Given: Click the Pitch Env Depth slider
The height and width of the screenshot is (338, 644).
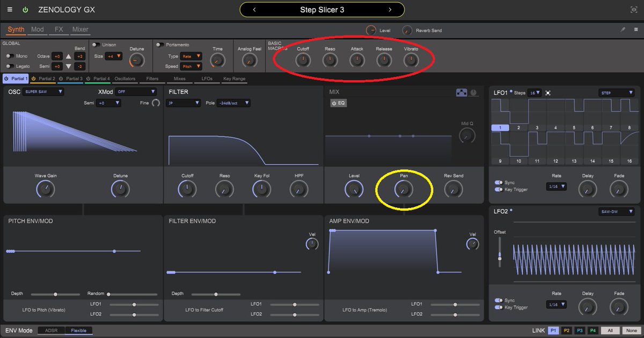Looking at the screenshot, I should pyautogui.click(x=56, y=294).
